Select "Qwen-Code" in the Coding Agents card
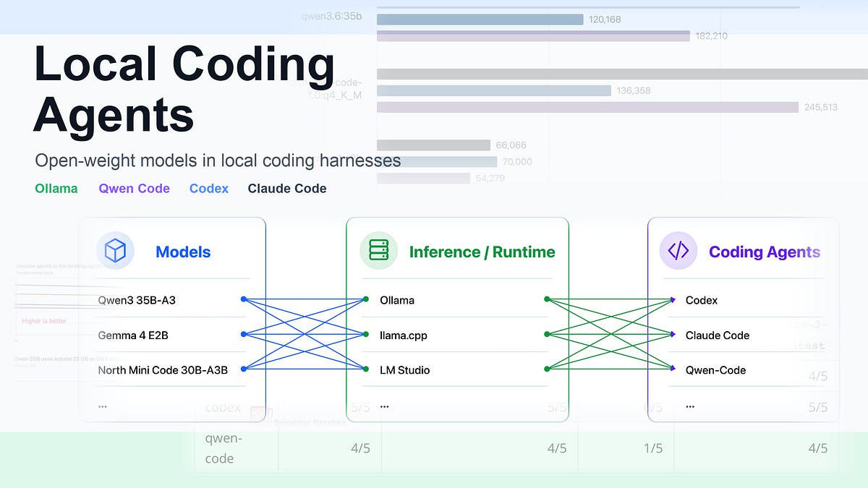This screenshot has width=868, height=488. pyautogui.click(x=715, y=370)
